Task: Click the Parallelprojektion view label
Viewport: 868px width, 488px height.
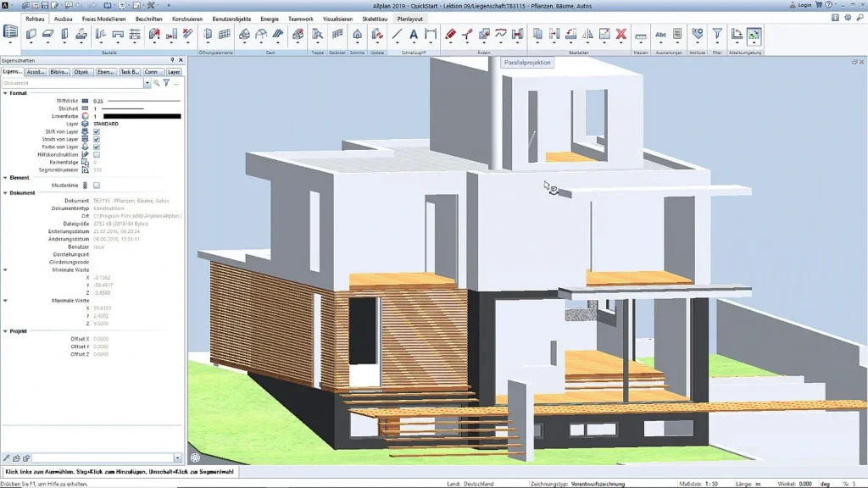Action: 527,63
